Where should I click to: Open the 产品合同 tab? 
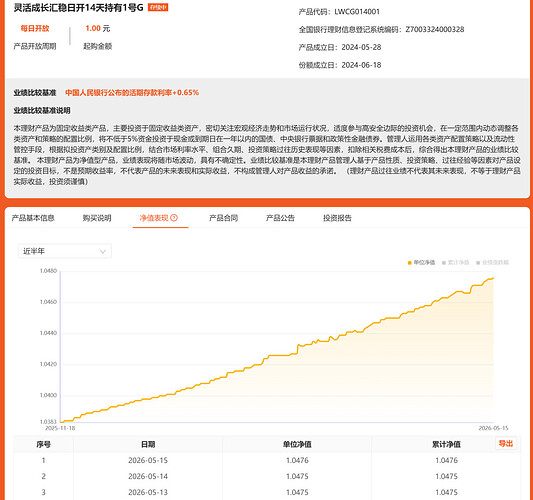tap(223, 218)
